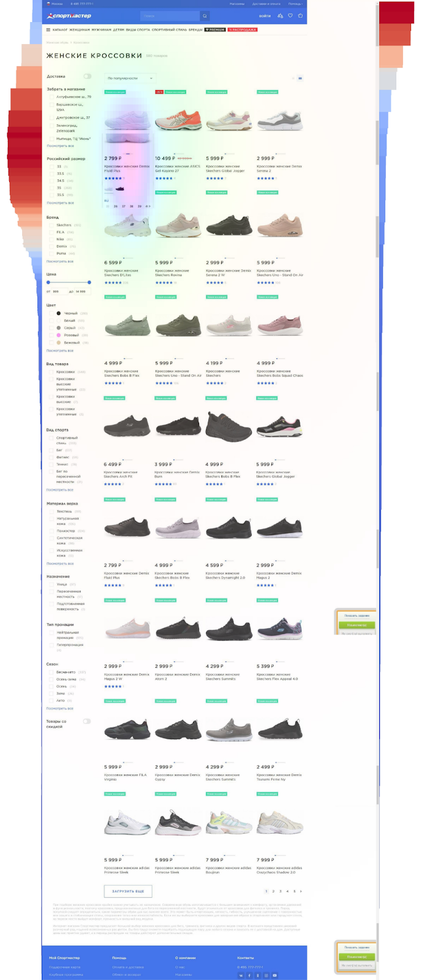The image size is (427, 980).
Task: Open the shopping cart icon
Action: pyautogui.click(x=300, y=16)
